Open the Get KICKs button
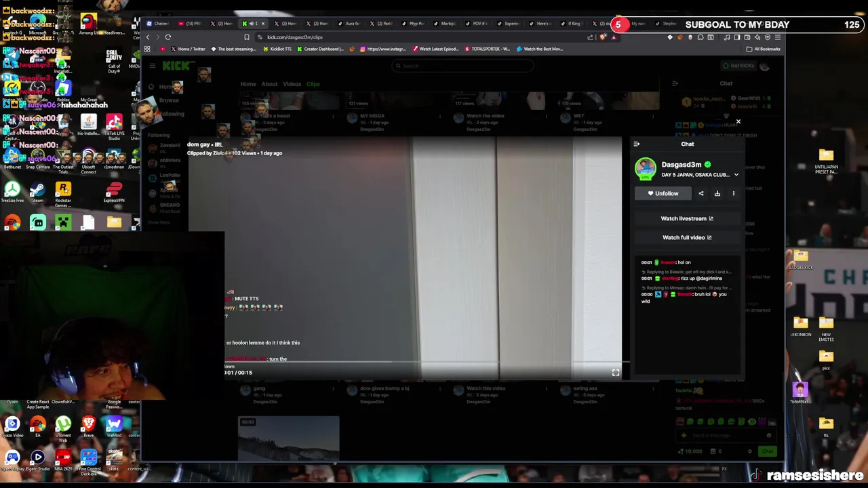 pos(739,66)
